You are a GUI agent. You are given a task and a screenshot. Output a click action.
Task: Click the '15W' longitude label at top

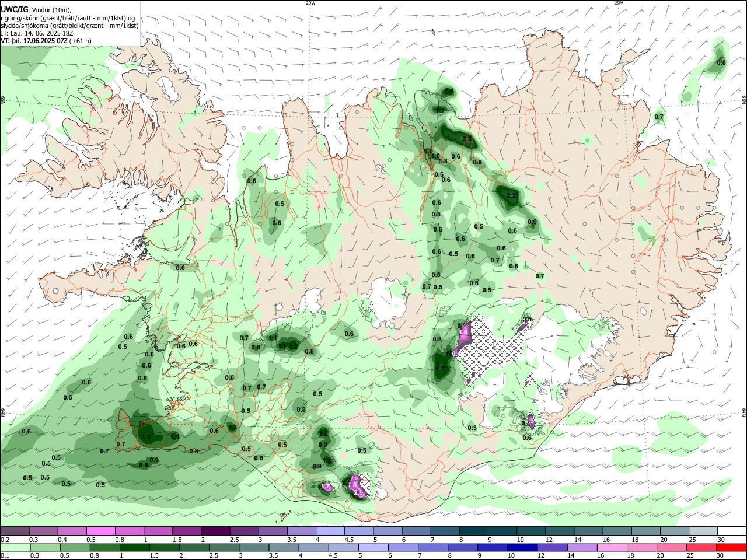618,3
